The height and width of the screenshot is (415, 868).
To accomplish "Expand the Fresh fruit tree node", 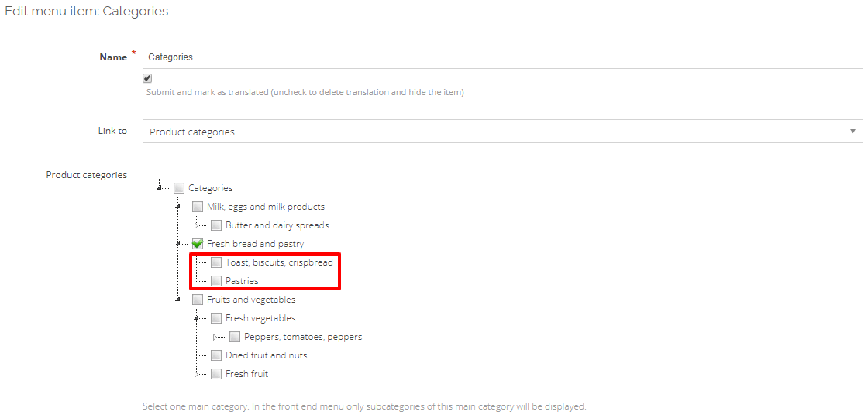I will [x=197, y=374].
